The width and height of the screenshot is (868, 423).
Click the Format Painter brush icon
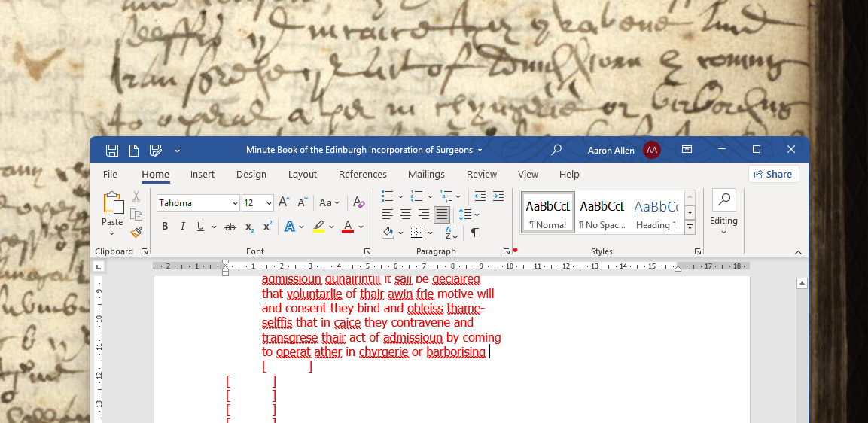click(136, 233)
